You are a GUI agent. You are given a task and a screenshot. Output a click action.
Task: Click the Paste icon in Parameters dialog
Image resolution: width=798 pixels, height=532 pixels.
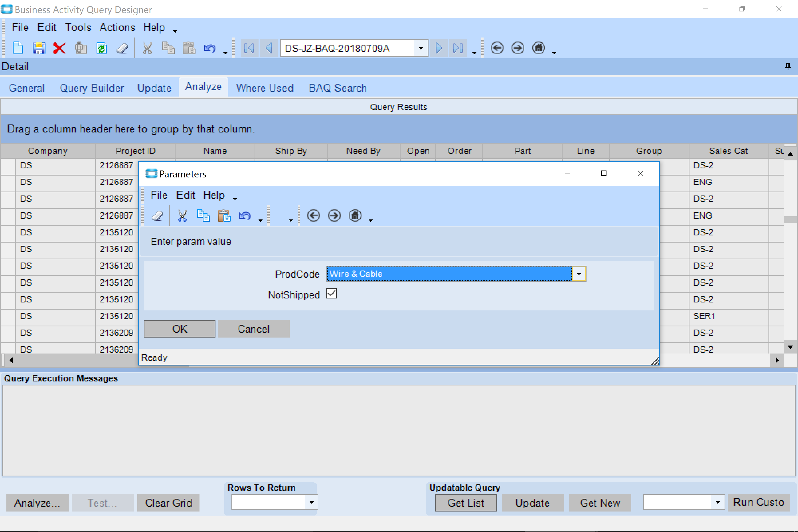[x=224, y=216]
